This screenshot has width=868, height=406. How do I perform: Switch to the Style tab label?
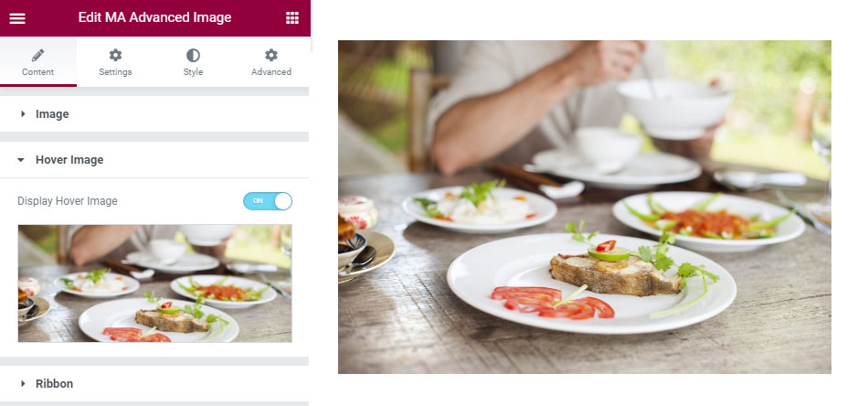tap(193, 72)
